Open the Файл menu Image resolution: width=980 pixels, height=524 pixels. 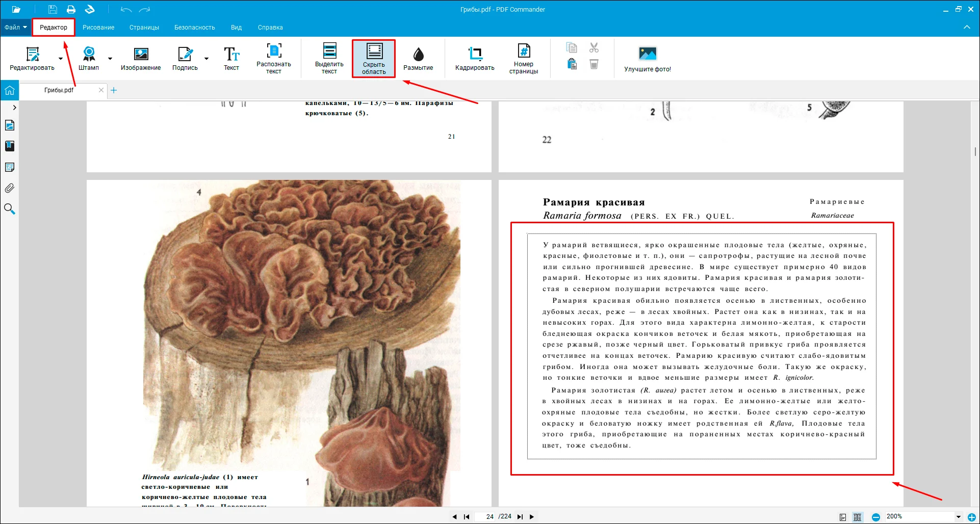pos(16,28)
